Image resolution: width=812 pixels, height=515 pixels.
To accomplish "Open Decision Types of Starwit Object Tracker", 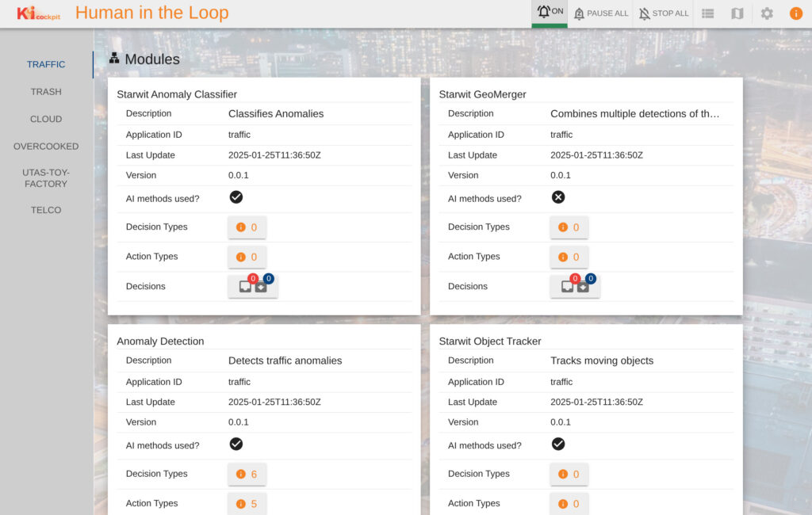I will click(x=569, y=474).
